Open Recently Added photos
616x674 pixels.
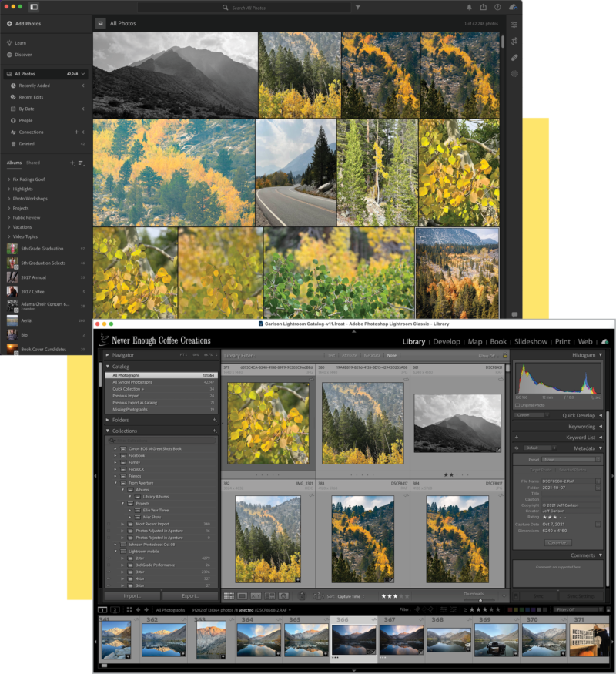tap(34, 86)
